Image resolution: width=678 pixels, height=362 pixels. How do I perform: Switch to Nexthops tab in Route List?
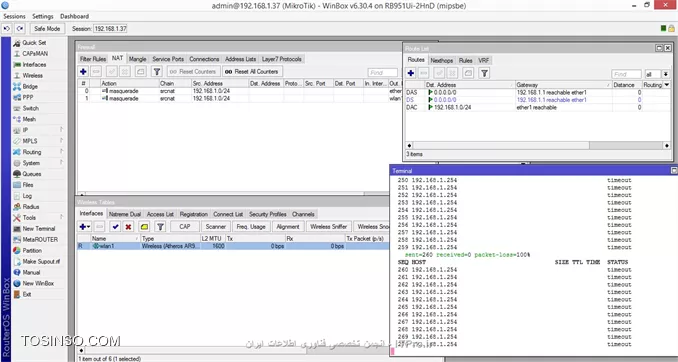441,61
